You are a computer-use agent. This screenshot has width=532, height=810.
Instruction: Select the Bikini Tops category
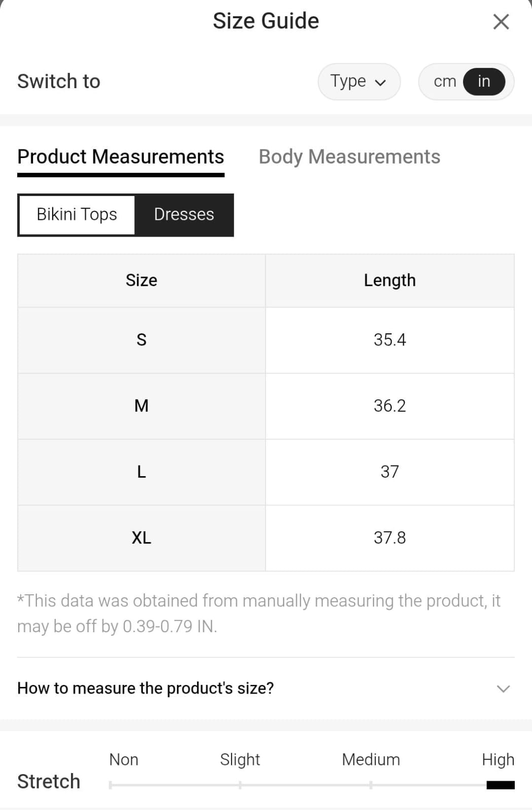click(77, 215)
